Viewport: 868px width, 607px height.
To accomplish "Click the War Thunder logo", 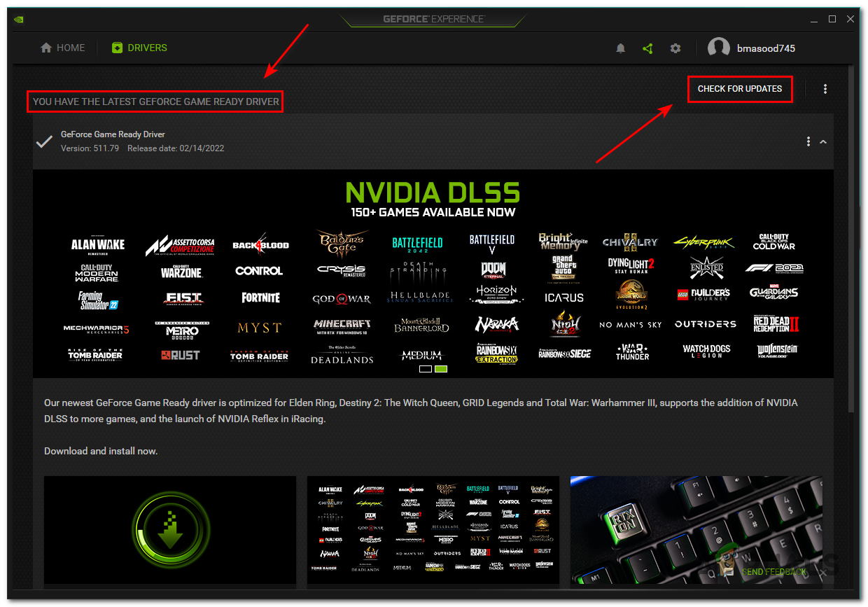I will coord(633,351).
